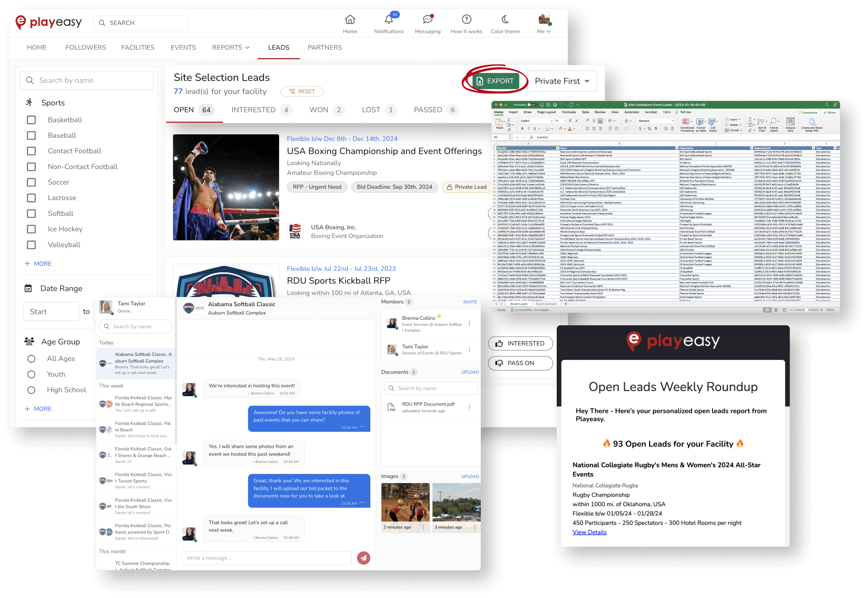Click Analyze Data in Excel ribbon
Screen dimensions: 868x598
(790, 125)
